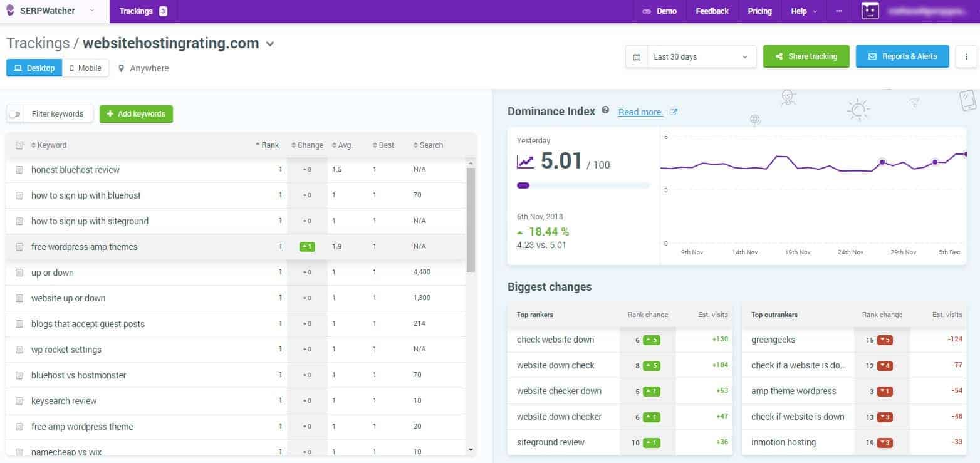Viewport: 980px width, 463px height.
Task: Open the amp theme wordpress outranker row
Action: point(854,392)
